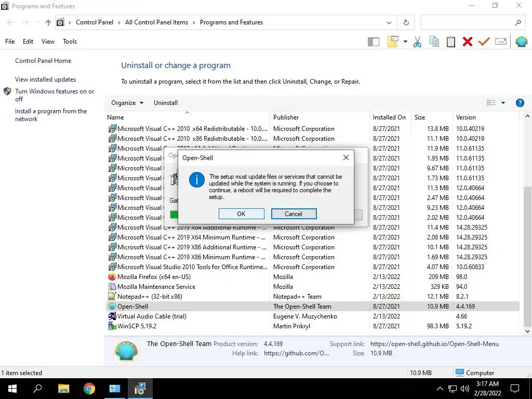Open the view options dropdown arrow

pos(503,103)
